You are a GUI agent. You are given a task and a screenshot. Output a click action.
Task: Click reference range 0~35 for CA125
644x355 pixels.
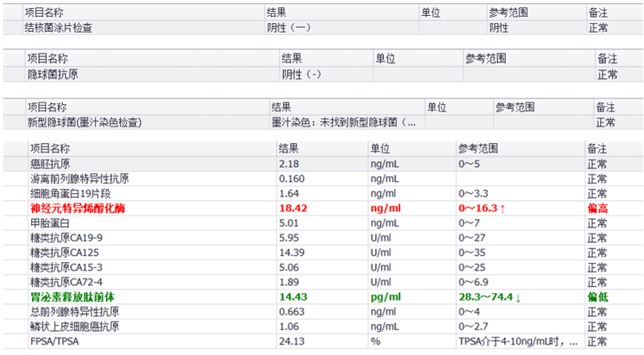pos(472,253)
